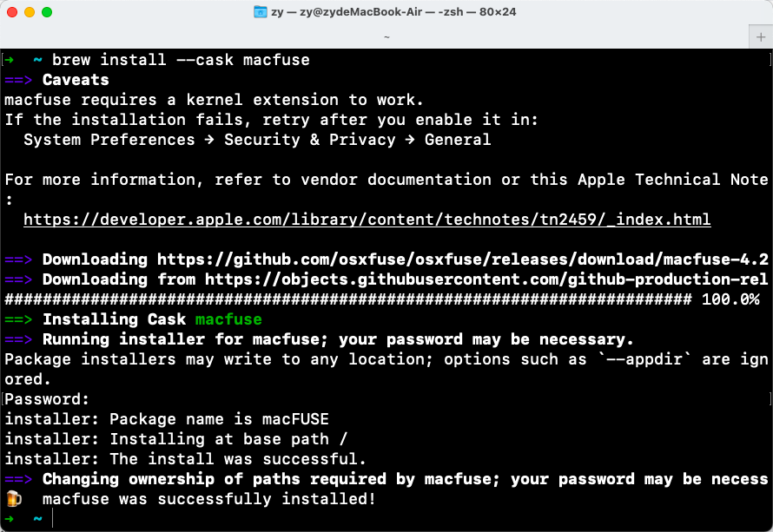Click the line "installer: Package name is macFUSE"
The image size is (773, 532).
(167, 419)
